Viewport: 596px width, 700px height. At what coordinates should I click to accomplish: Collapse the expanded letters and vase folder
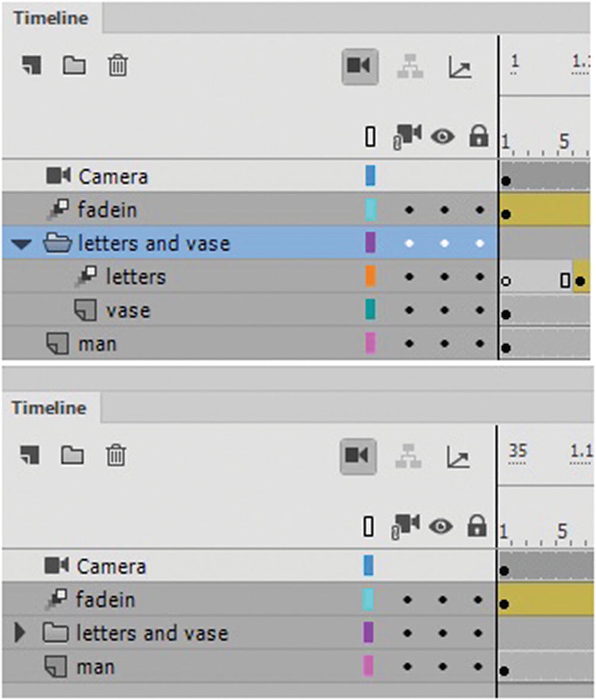pyautogui.click(x=22, y=244)
